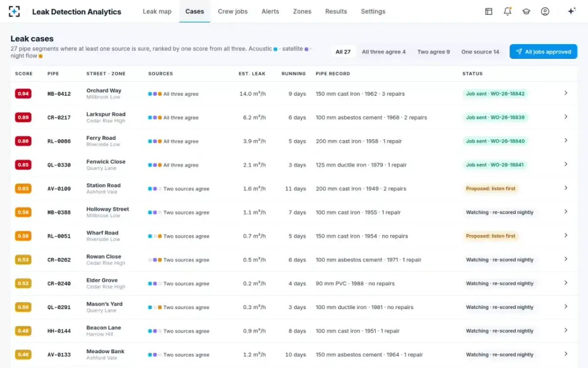The width and height of the screenshot is (588, 368).
Task: Click the 0.89 score badge
Action: tap(23, 117)
